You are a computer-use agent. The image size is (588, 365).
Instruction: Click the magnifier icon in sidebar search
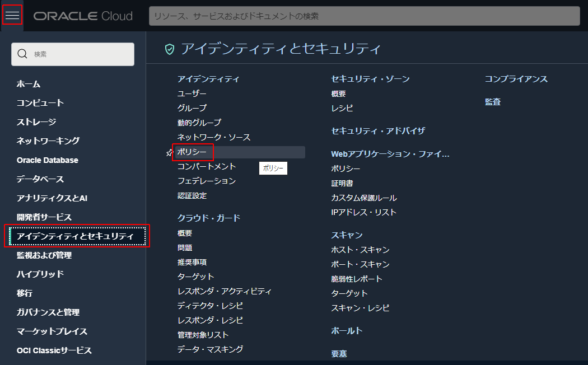[x=22, y=54]
